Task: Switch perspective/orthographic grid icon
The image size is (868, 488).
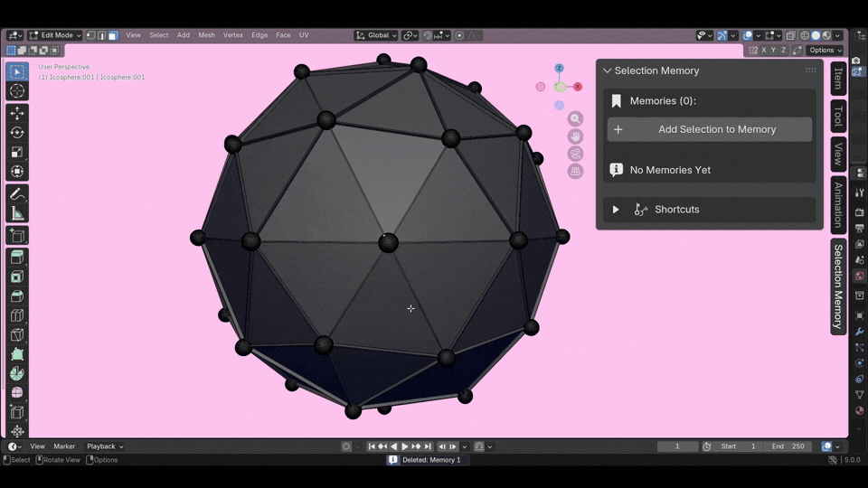Action: click(575, 171)
